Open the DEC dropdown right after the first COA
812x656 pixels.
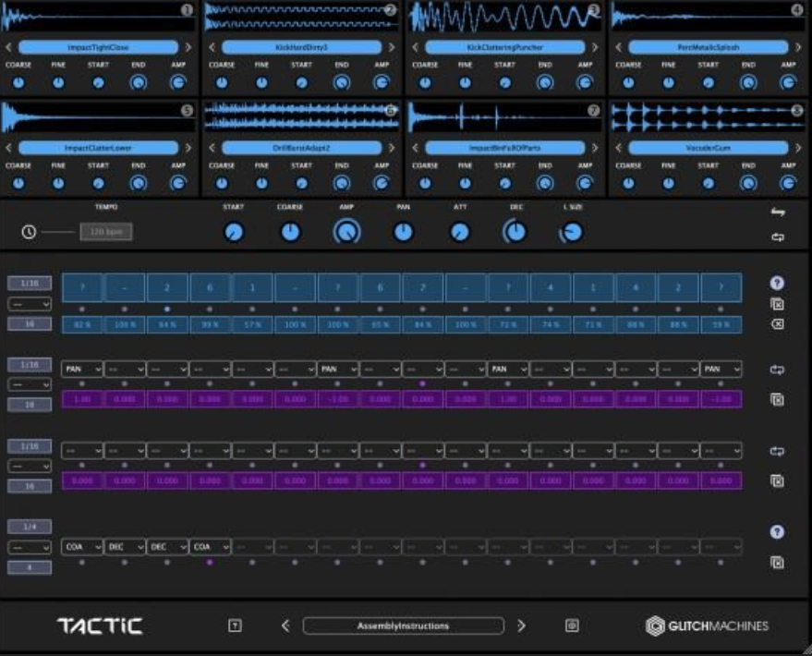pyautogui.click(x=125, y=547)
